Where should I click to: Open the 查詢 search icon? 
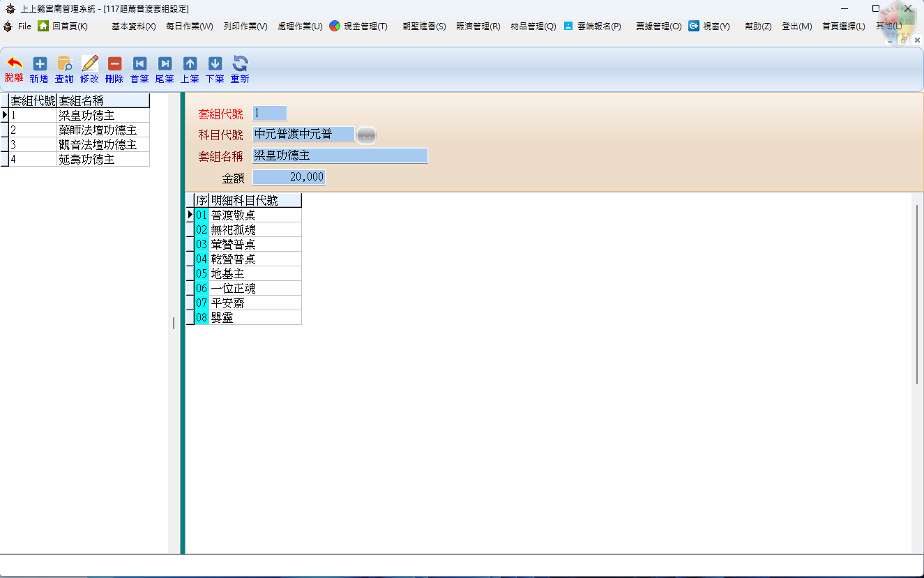pos(64,64)
